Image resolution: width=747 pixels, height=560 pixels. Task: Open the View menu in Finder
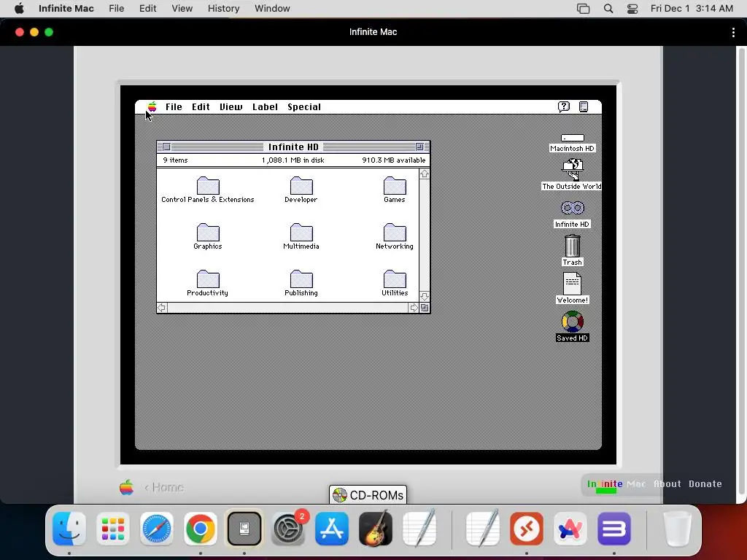point(231,106)
